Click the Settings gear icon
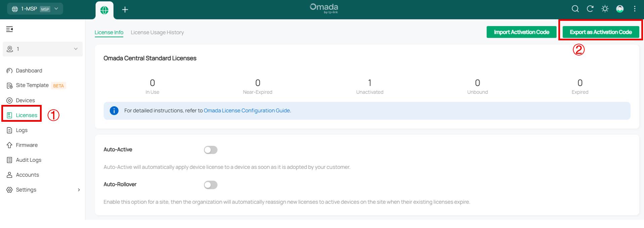Screen dimensions: 644x228 point(9,190)
